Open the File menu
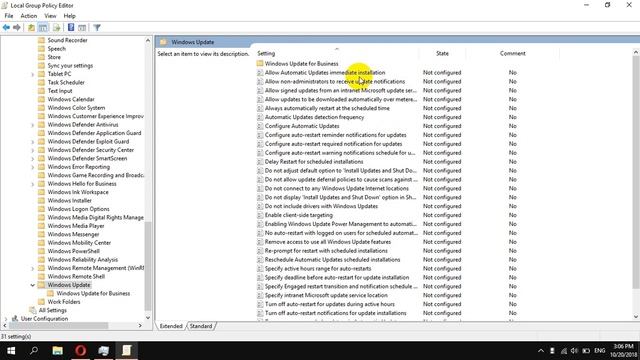The height and width of the screenshot is (360, 640). (9, 16)
